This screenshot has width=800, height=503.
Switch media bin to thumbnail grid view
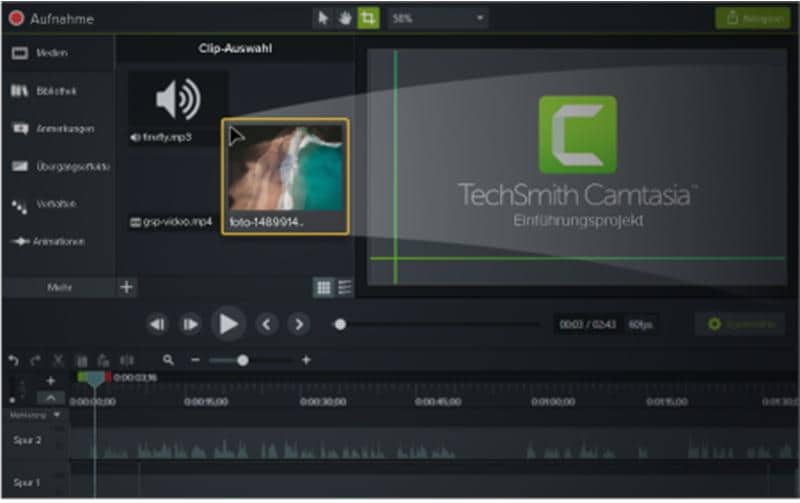click(x=323, y=287)
